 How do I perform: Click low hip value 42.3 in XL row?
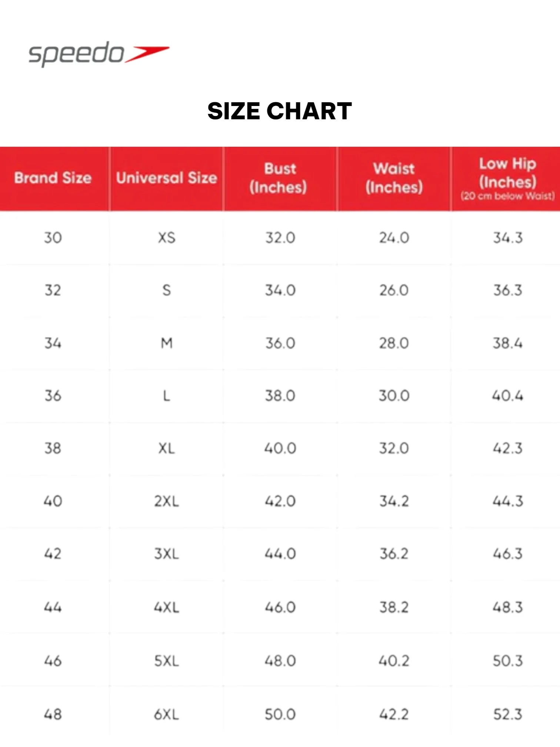507,448
